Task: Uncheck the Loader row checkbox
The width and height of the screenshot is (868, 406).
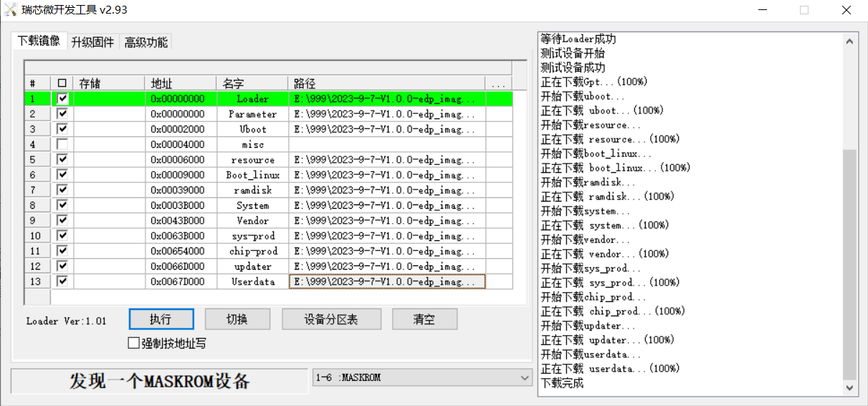Action: 62,98
